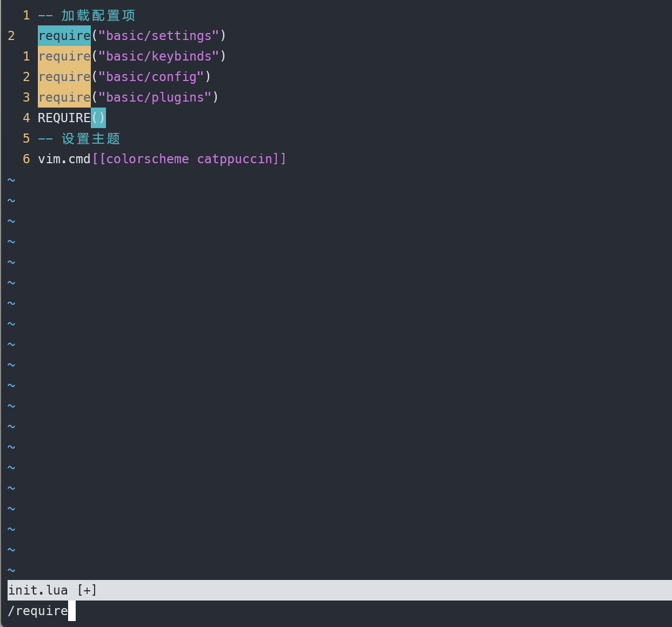Click the string "basic/config"

point(151,77)
